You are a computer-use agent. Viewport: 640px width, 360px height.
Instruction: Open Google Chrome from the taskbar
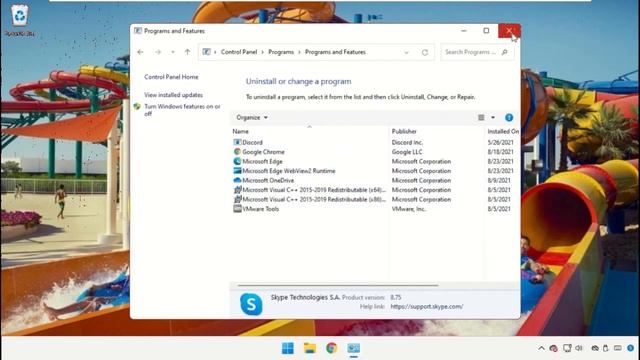(x=331, y=348)
